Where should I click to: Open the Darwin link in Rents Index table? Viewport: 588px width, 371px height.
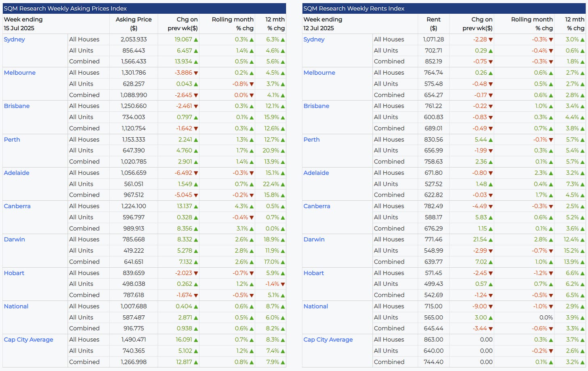[x=314, y=239]
